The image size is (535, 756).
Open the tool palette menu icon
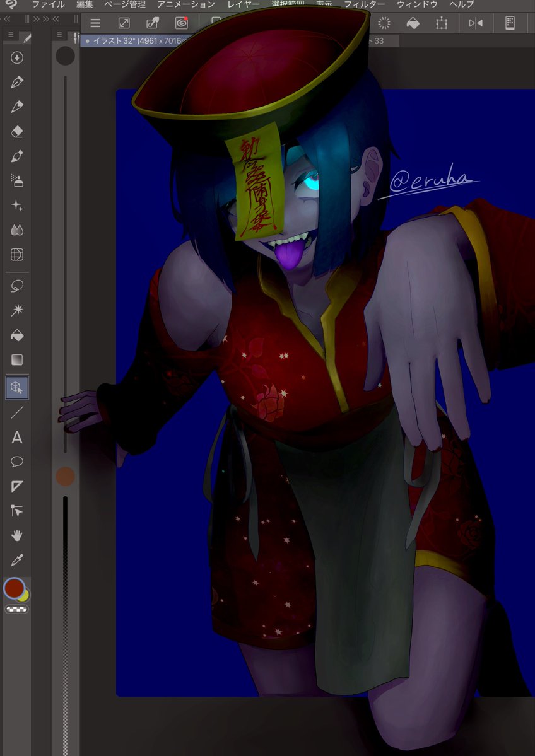(x=11, y=34)
